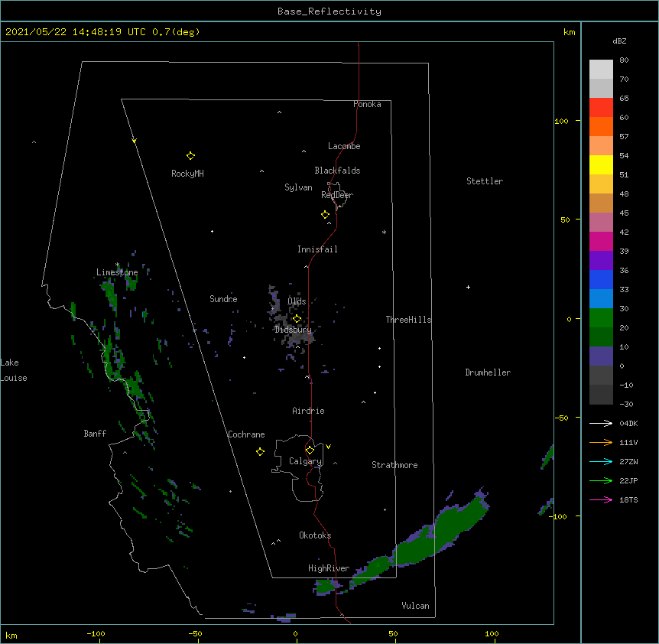The width and height of the screenshot is (659, 644).
Task: Pick the red swatch in the dBZ legend
Action: click(x=601, y=108)
